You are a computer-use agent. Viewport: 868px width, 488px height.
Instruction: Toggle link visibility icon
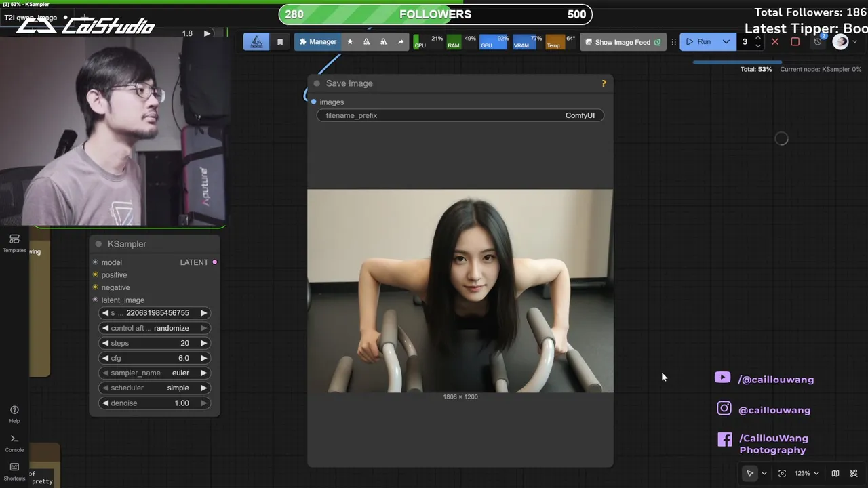[854, 473]
